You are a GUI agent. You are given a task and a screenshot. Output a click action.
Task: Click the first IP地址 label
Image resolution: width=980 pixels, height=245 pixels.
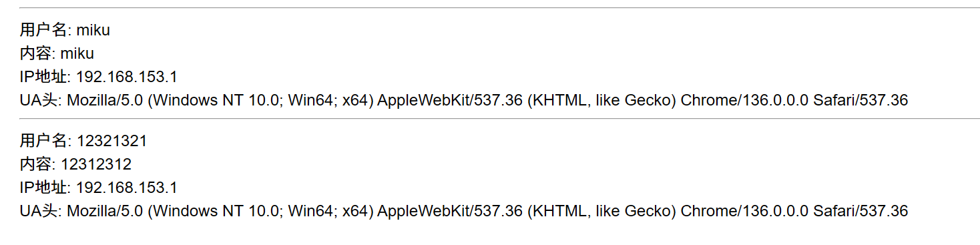pyautogui.click(x=46, y=77)
